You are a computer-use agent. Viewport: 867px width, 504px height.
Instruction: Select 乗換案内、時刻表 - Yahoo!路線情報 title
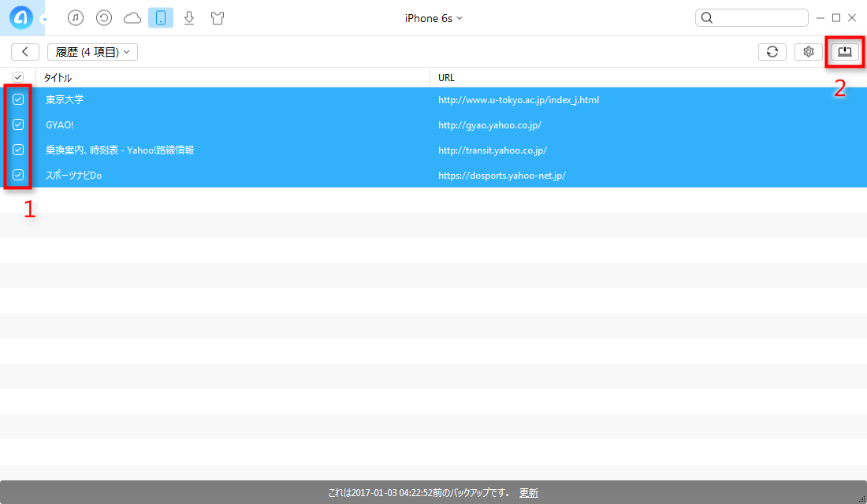120,150
